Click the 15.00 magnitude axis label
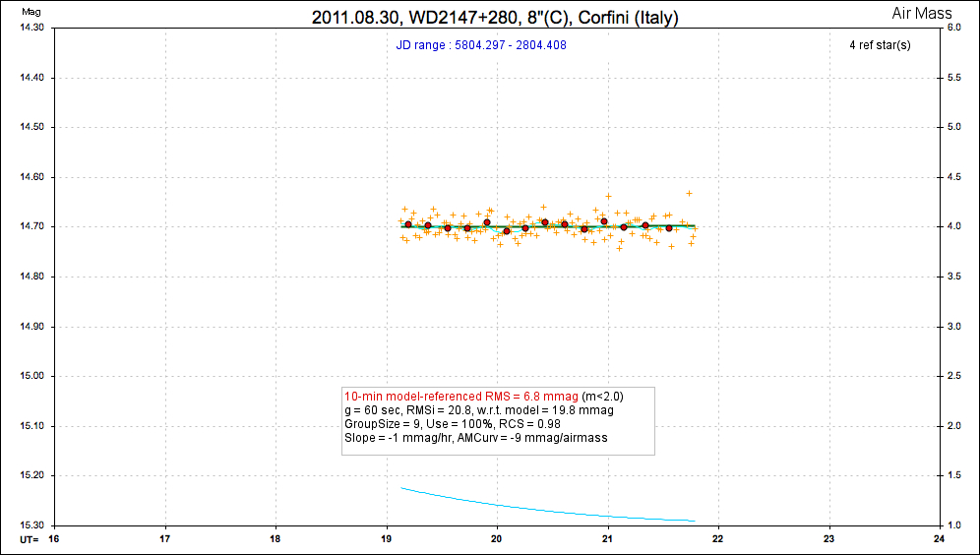The image size is (980, 555). (31, 376)
